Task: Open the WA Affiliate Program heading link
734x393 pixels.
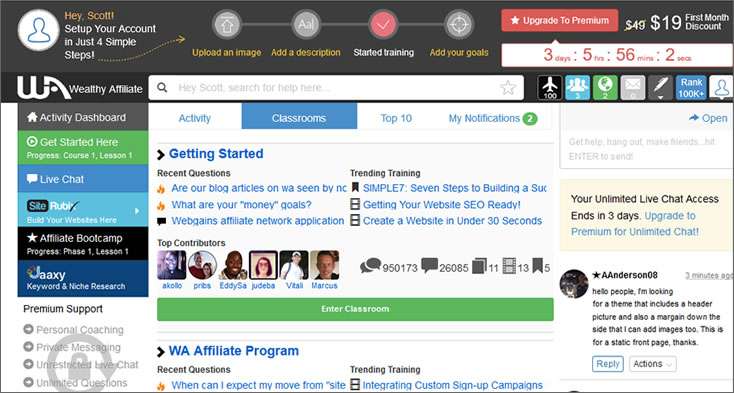Action: [234, 351]
